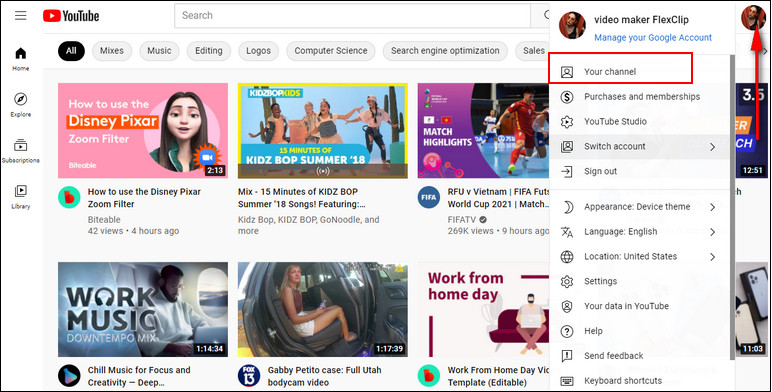
Task: Click Gabby Petito case video title
Action: (324, 376)
